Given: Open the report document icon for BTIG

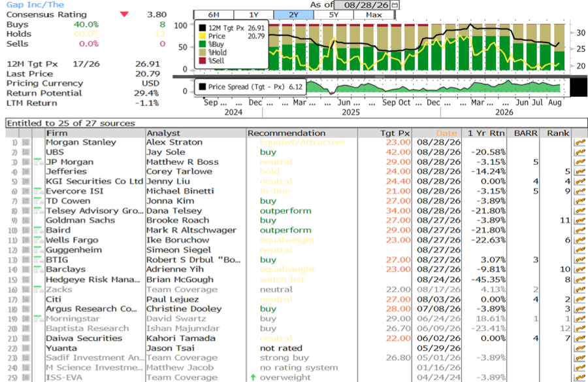Looking at the screenshot, I should tap(39, 260).
